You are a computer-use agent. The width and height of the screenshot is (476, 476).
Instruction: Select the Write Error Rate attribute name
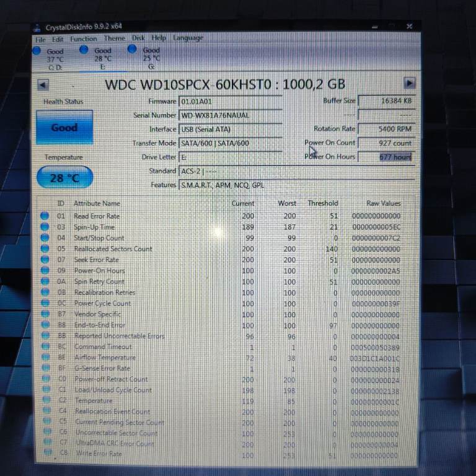coord(99,454)
